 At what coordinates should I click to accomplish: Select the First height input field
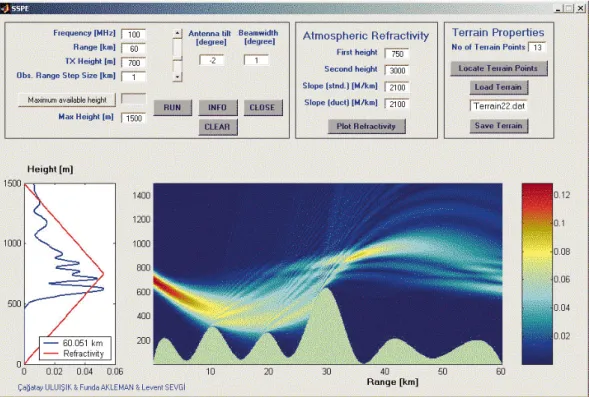click(397, 54)
